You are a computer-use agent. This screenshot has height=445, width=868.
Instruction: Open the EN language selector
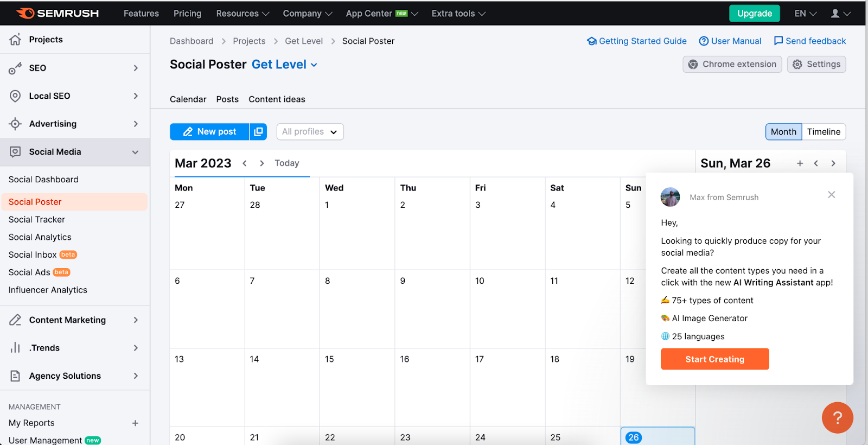[806, 14]
